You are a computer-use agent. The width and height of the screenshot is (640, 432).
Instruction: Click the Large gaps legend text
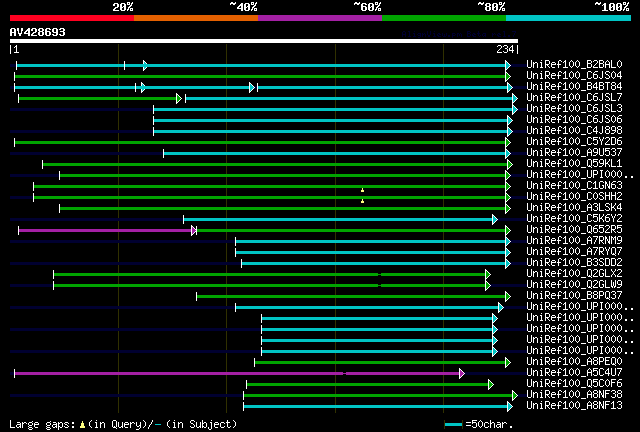tap(122, 424)
